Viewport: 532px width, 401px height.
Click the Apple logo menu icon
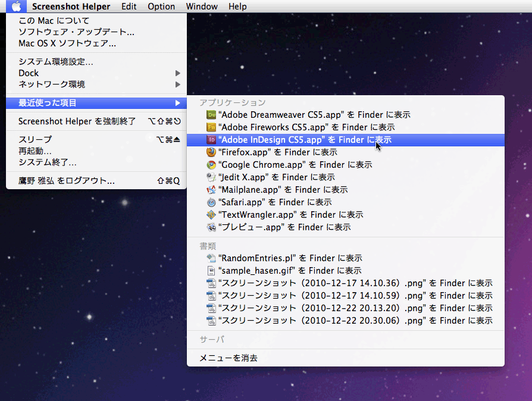click(16, 6)
